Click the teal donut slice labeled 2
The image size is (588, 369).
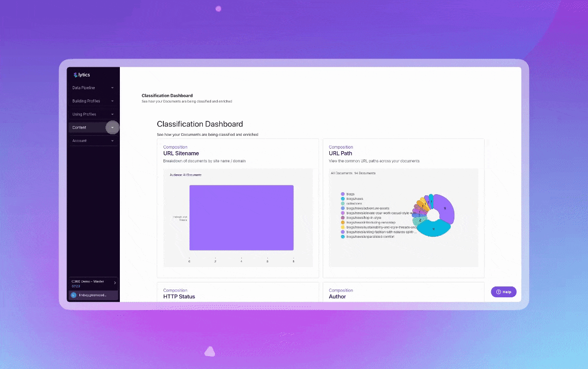420,220
